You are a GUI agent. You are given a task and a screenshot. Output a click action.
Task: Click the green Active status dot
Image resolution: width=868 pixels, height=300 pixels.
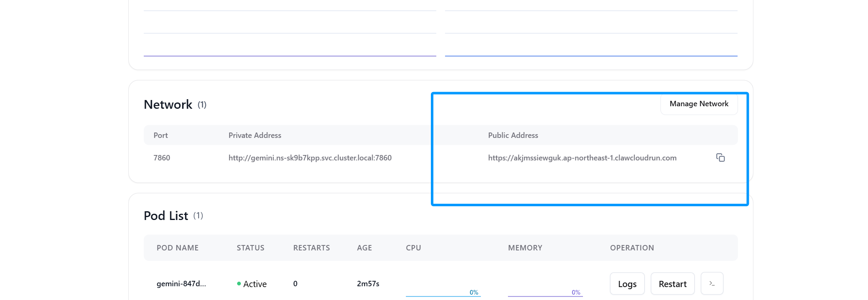pyautogui.click(x=239, y=284)
